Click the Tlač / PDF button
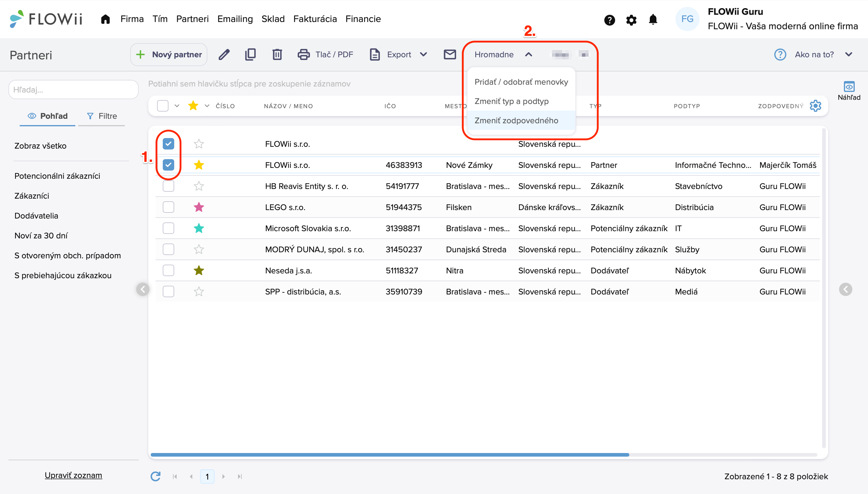Viewport: 868px width, 494px height. tap(325, 54)
